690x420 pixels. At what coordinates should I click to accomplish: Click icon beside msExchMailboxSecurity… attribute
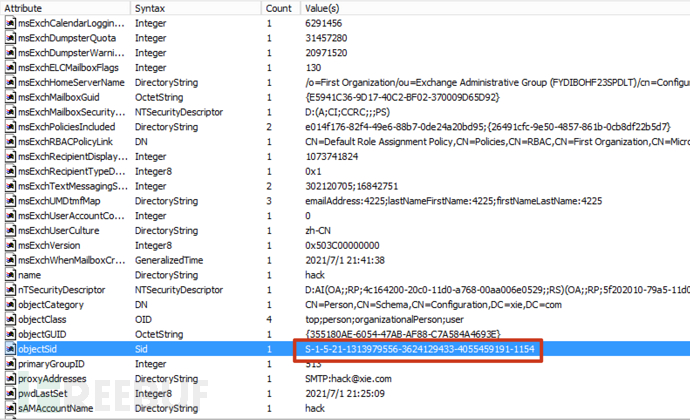tap(11, 112)
